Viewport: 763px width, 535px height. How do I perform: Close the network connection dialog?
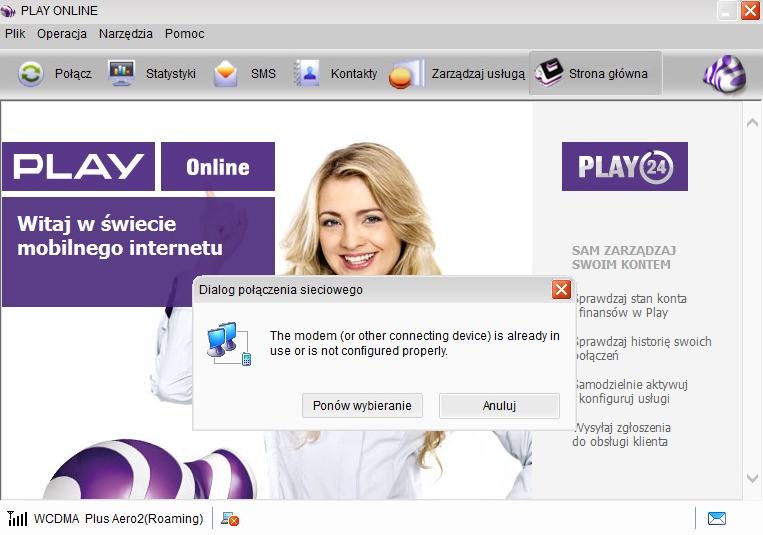coord(561,290)
